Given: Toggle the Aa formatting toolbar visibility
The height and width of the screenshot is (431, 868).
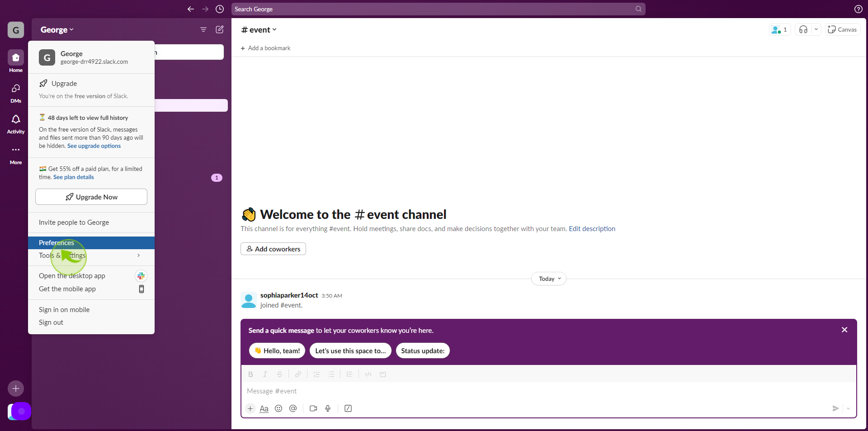Looking at the screenshot, I should coord(264,408).
